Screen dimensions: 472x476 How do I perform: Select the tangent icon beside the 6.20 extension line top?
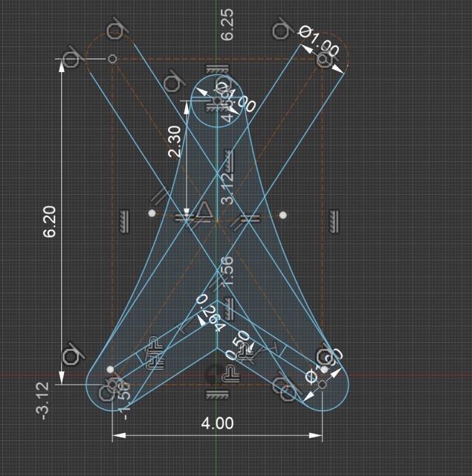(x=72, y=56)
